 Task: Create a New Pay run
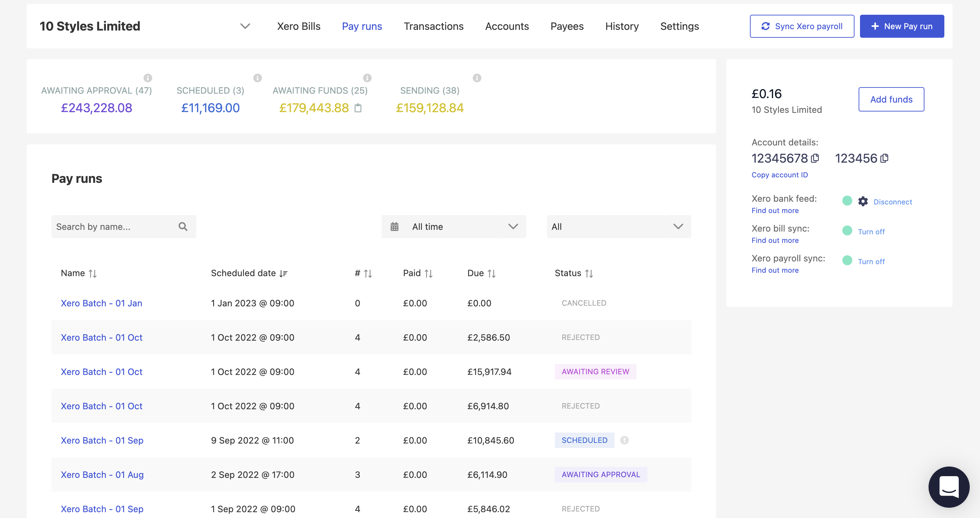[x=901, y=26]
